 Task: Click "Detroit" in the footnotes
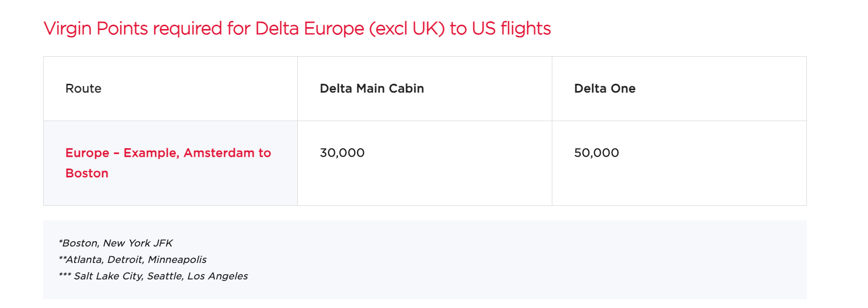click(125, 260)
